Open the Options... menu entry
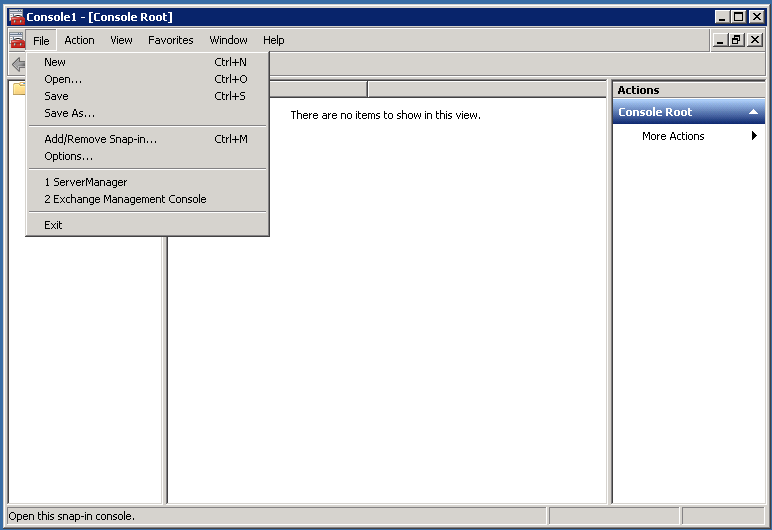 [x=68, y=156]
